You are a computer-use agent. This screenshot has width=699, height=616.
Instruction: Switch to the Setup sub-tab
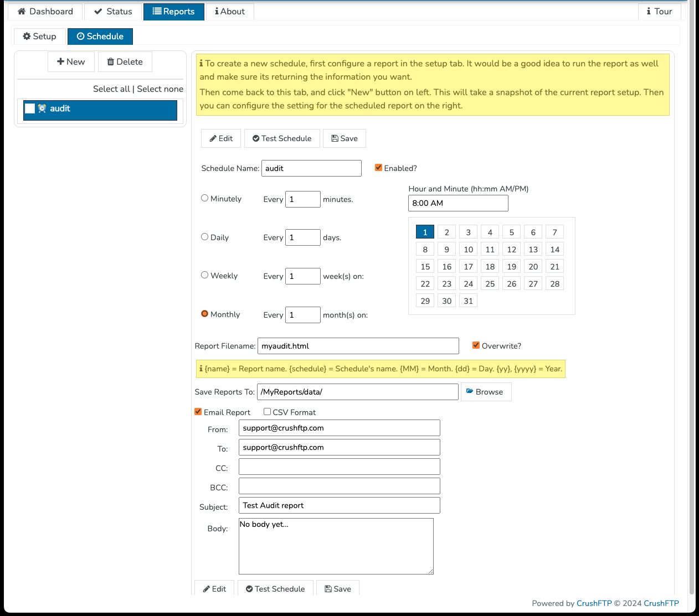39,37
